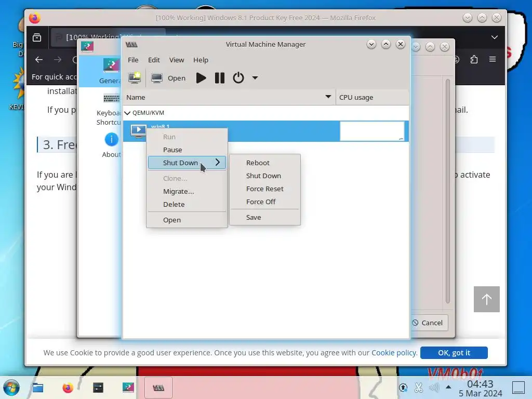
Task: Choose Pause in the context menu
Action: (x=187, y=150)
